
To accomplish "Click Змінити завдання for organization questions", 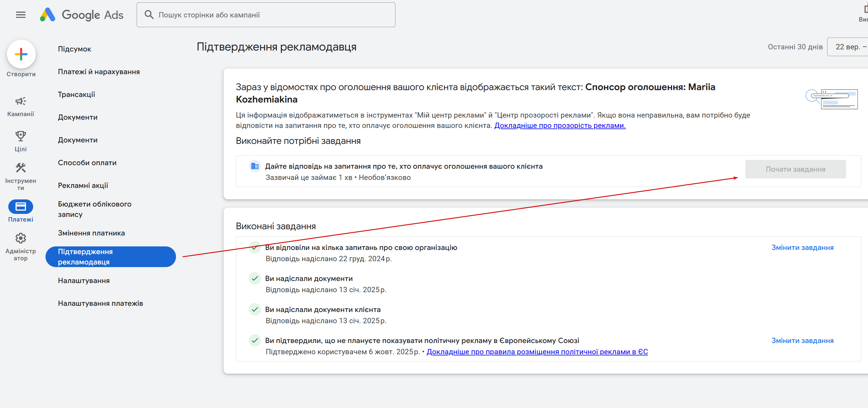I will (x=802, y=248).
